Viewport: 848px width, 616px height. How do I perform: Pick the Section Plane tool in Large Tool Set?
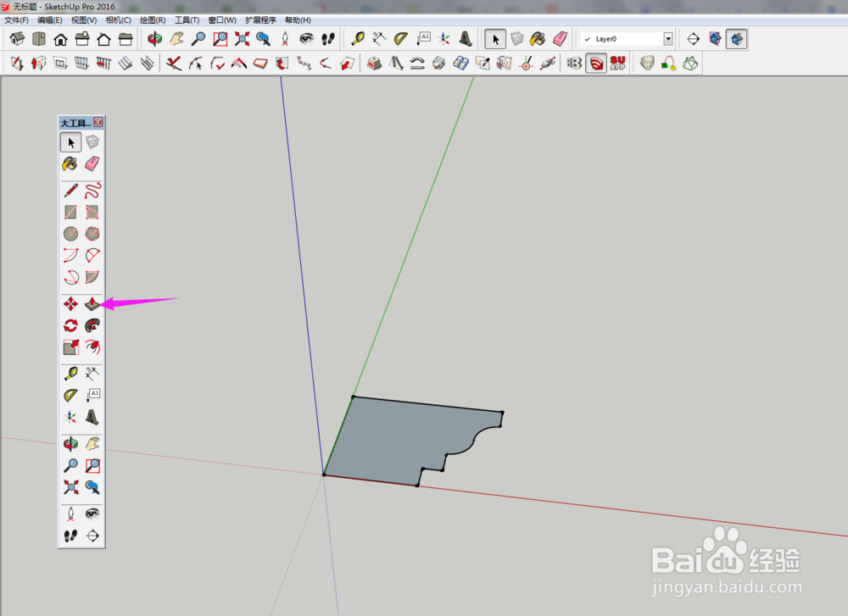92,536
